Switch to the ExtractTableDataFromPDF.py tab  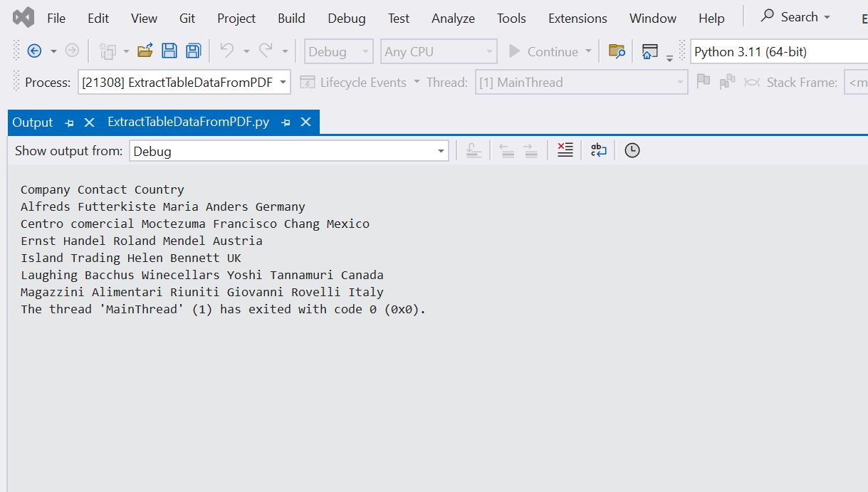[x=188, y=122]
